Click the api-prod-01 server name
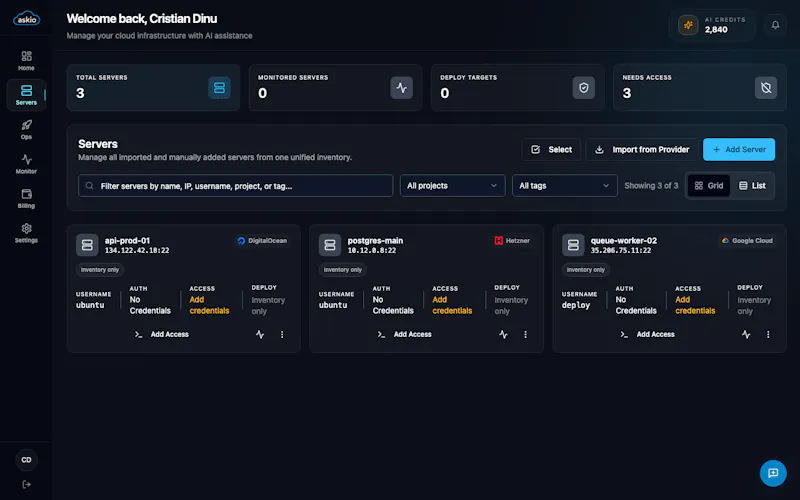The image size is (800, 500). (x=128, y=240)
